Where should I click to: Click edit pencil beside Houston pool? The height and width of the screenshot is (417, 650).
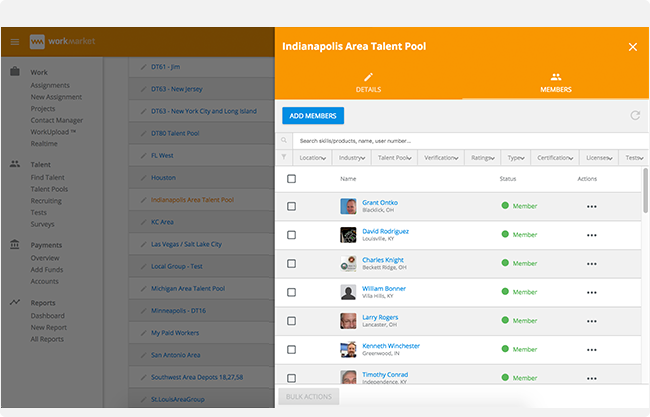pyautogui.click(x=143, y=178)
